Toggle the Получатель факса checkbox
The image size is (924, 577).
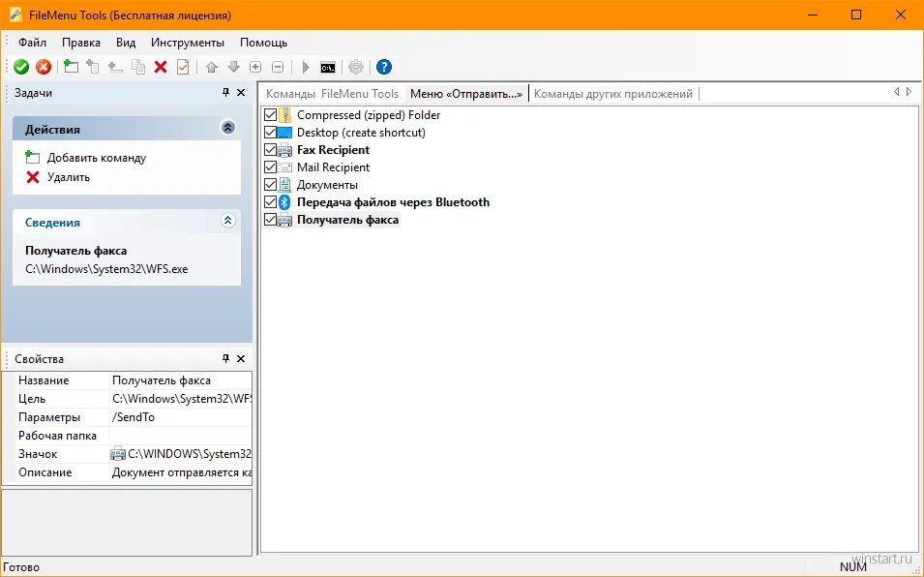(271, 220)
